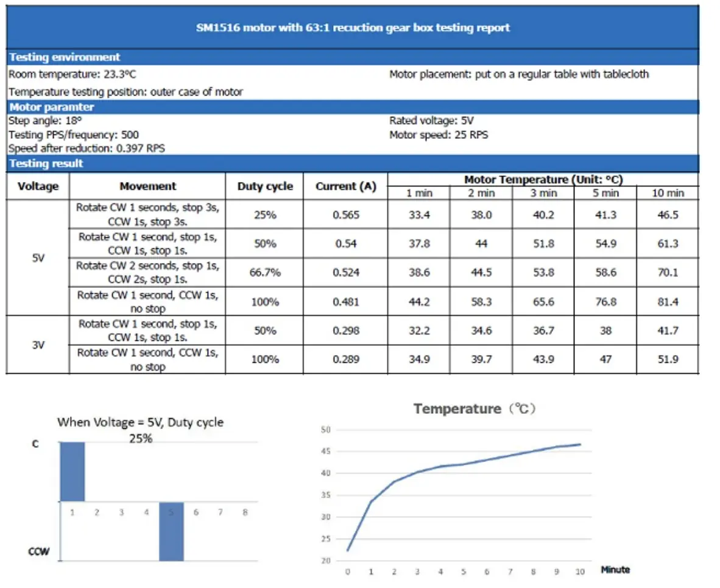The image size is (720, 588).
Task: Select the 81.4 temperature cell
Action: coord(668,302)
